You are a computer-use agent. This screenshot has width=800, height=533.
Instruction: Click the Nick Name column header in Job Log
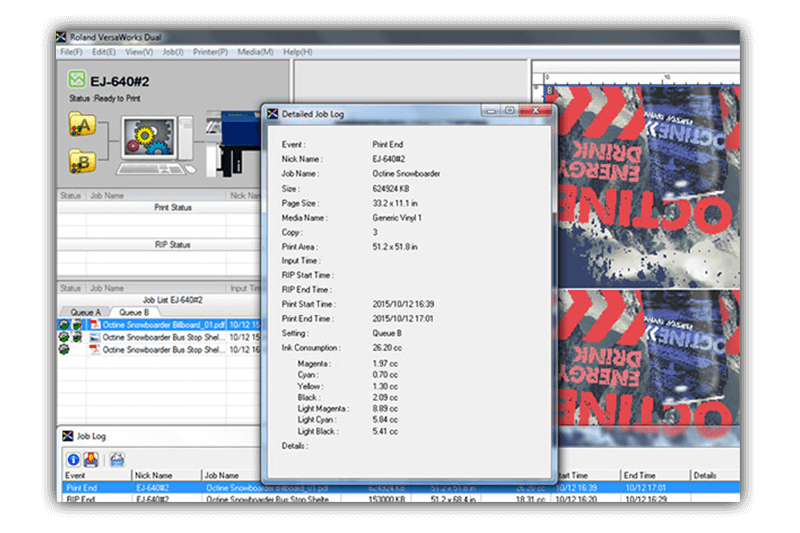coord(153,475)
